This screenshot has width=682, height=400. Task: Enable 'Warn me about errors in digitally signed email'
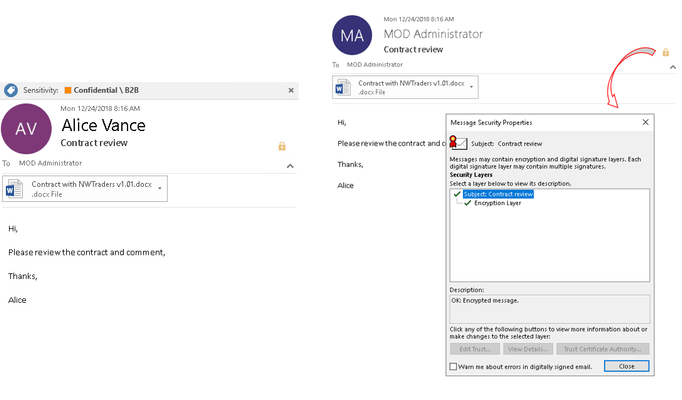(x=453, y=367)
